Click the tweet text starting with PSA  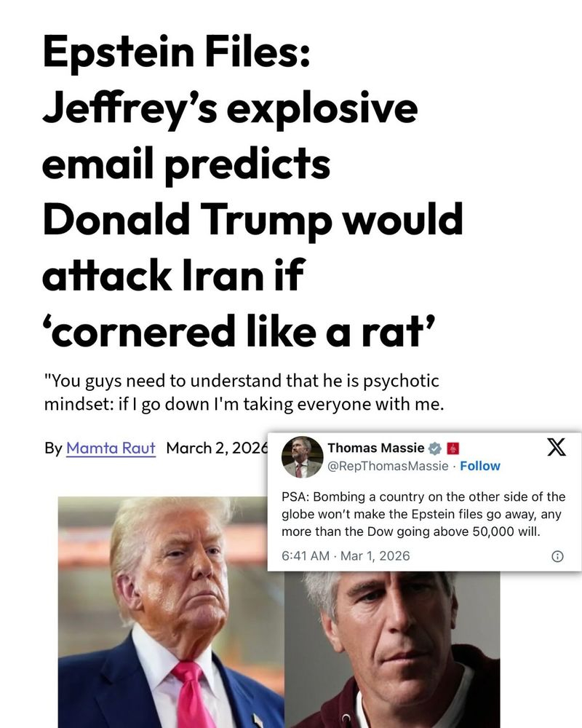click(x=423, y=514)
